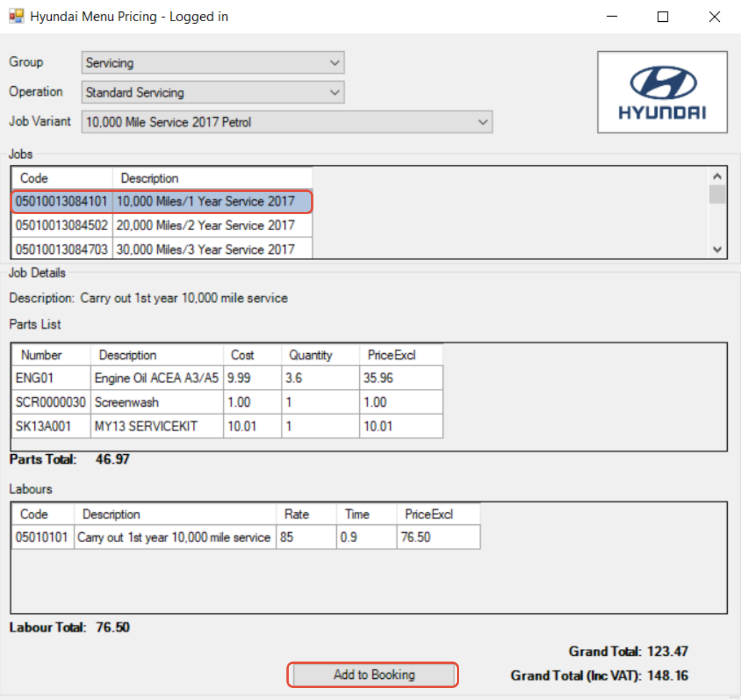Image resolution: width=741 pixels, height=700 pixels.
Task: Click the Parts Total value 46.97
Action: pyautogui.click(x=112, y=459)
